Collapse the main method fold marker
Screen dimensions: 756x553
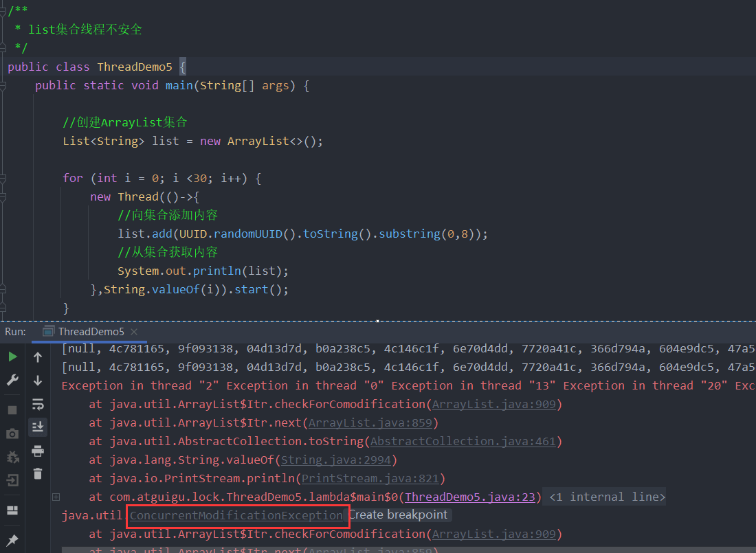[x=3, y=86]
